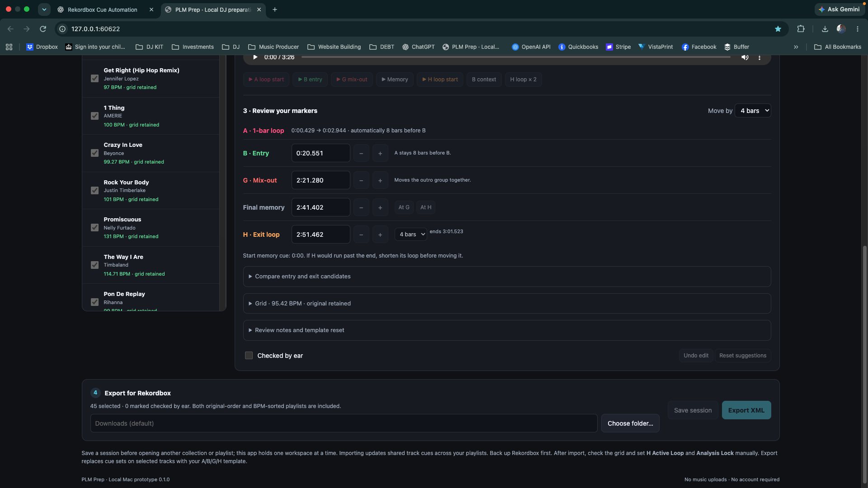The width and height of the screenshot is (868, 488).
Task: Increase H Exit loop time with plus
Action: pyautogui.click(x=380, y=235)
